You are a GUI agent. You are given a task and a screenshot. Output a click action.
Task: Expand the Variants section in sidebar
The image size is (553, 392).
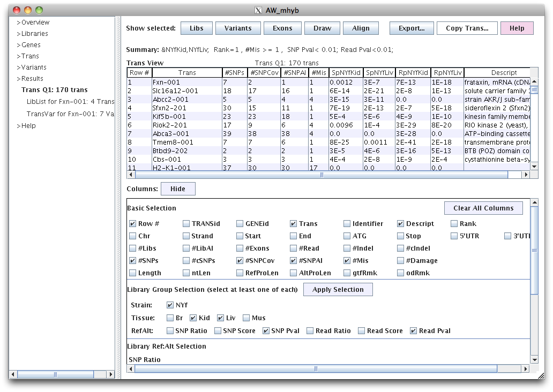33,67
